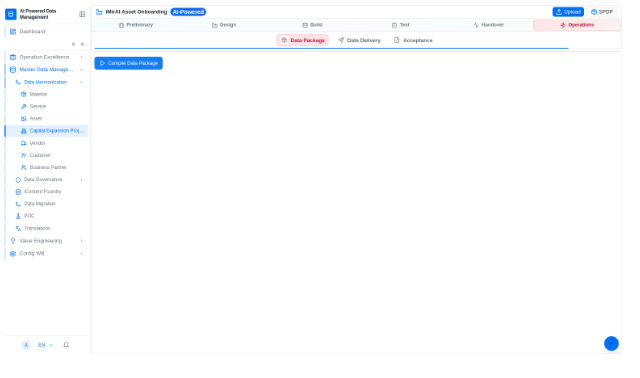Image resolution: width=640 pixels, height=378 pixels.
Task: Open the Vendor truck icon
Action: tap(24, 143)
